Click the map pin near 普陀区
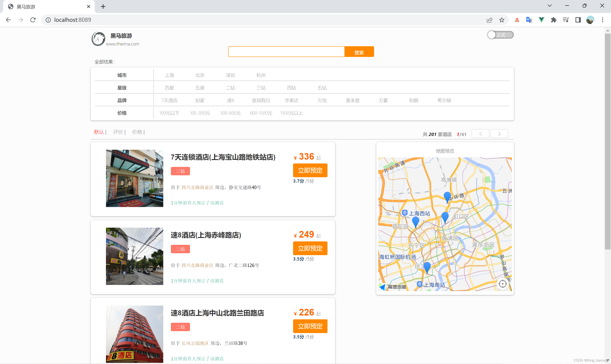 [x=415, y=222]
